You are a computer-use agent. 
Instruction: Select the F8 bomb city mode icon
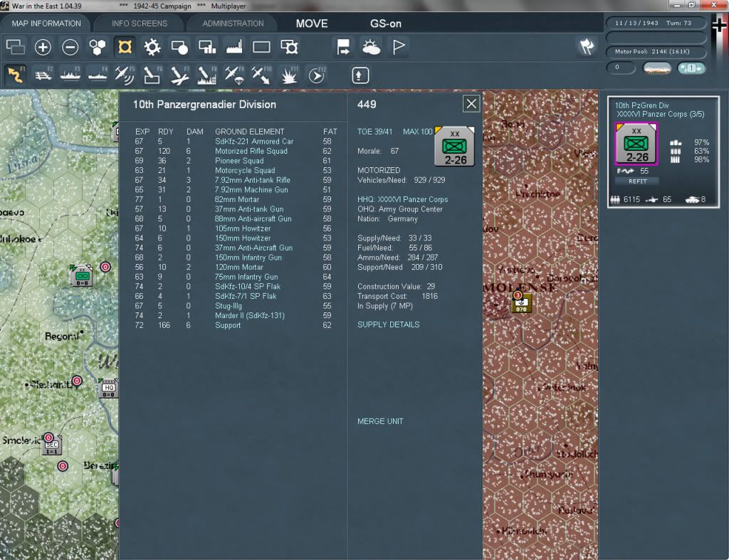207,75
